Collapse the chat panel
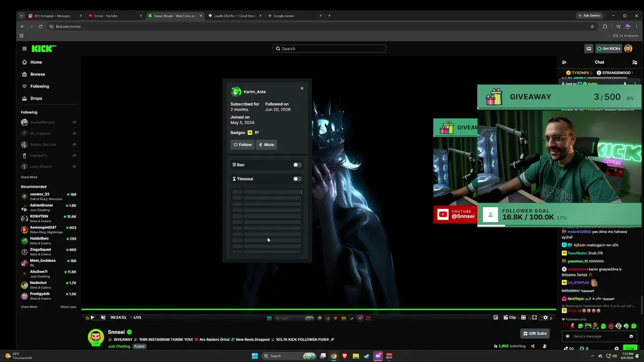The image size is (644, 362). [x=564, y=62]
